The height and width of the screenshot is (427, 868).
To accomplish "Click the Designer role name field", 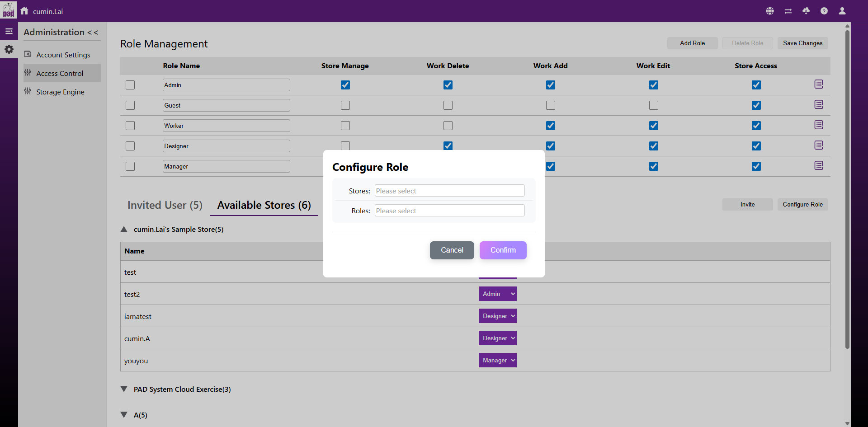I will click(226, 146).
